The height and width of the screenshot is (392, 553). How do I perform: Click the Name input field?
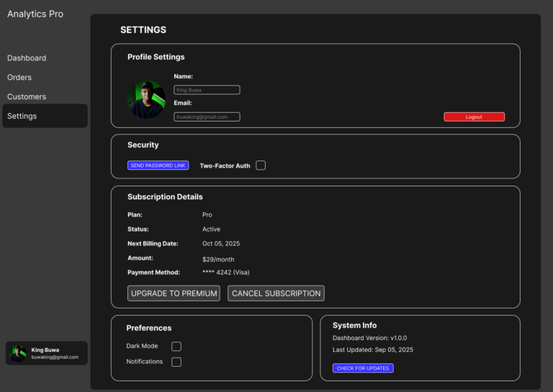207,90
